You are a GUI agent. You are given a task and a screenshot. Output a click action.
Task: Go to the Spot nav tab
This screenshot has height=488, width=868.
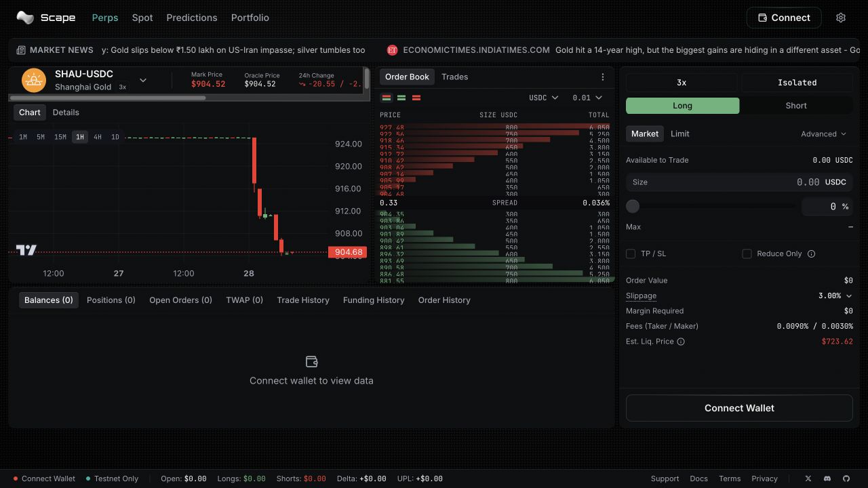click(142, 18)
